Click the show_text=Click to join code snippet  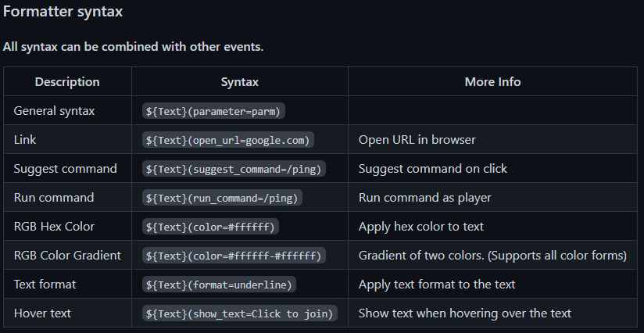click(240, 313)
